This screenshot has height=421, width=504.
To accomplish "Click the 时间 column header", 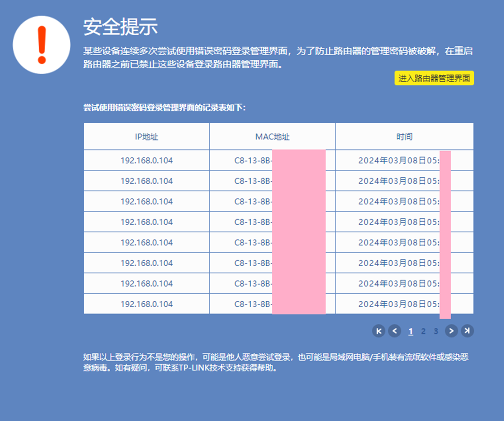I will 404,137.
